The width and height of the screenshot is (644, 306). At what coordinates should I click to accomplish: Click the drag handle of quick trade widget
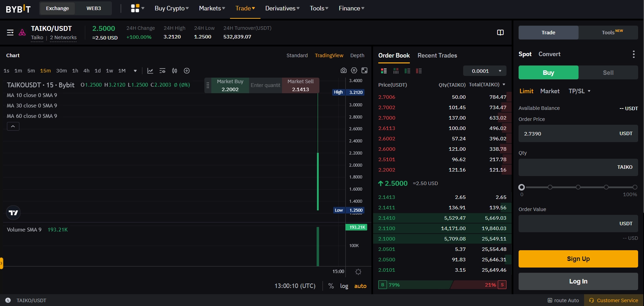pos(208,85)
